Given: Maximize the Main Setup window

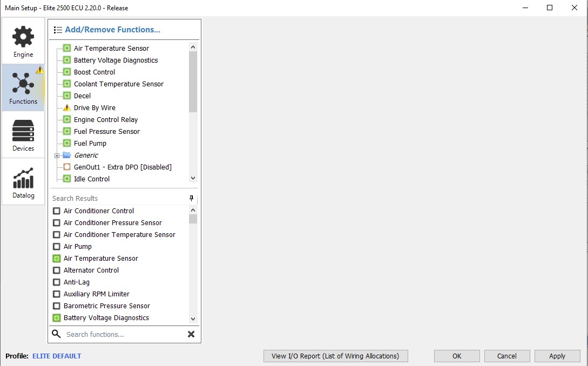Looking at the screenshot, I should point(550,8).
